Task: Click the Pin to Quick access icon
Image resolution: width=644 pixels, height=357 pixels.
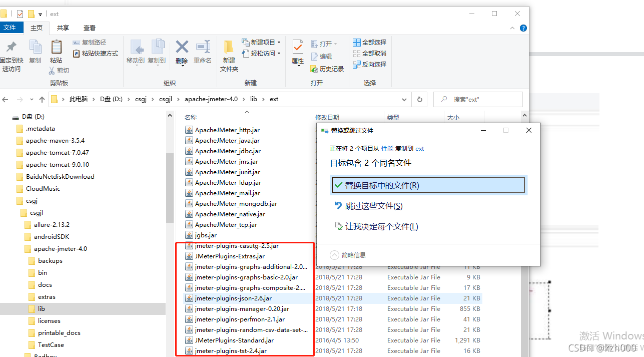Action: point(11,47)
